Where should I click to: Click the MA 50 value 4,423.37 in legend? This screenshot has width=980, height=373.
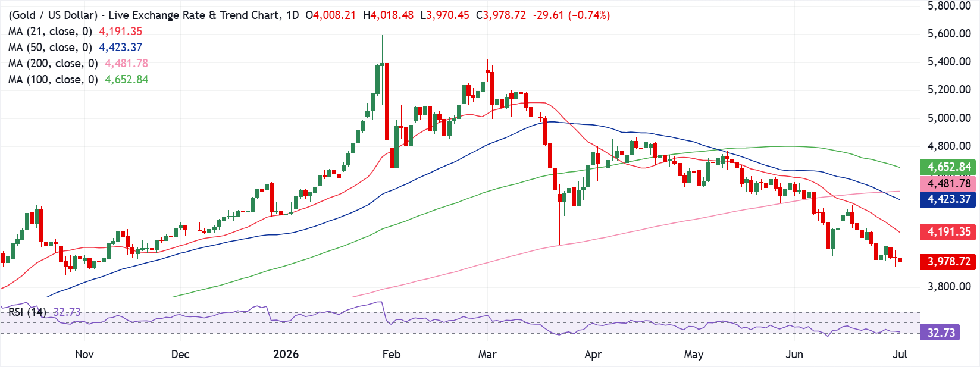pyautogui.click(x=120, y=47)
